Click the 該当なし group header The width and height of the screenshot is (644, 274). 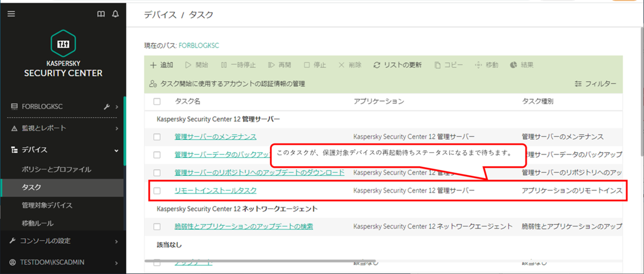169,245
